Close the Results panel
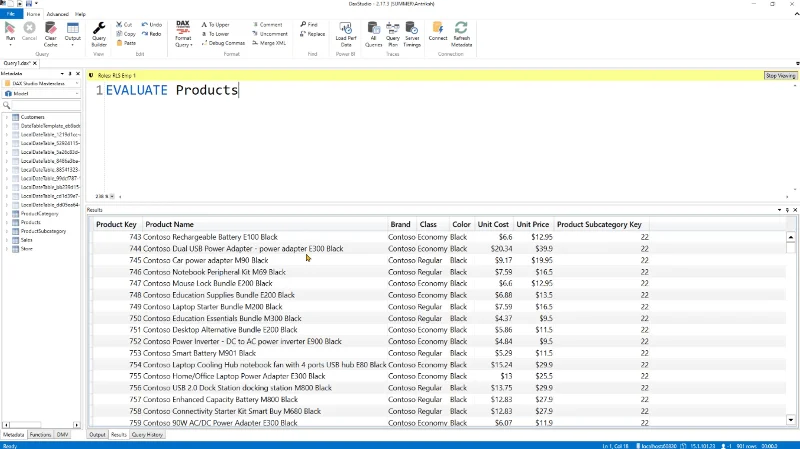Viewport: 800px width, 449px height. point(795,210)
